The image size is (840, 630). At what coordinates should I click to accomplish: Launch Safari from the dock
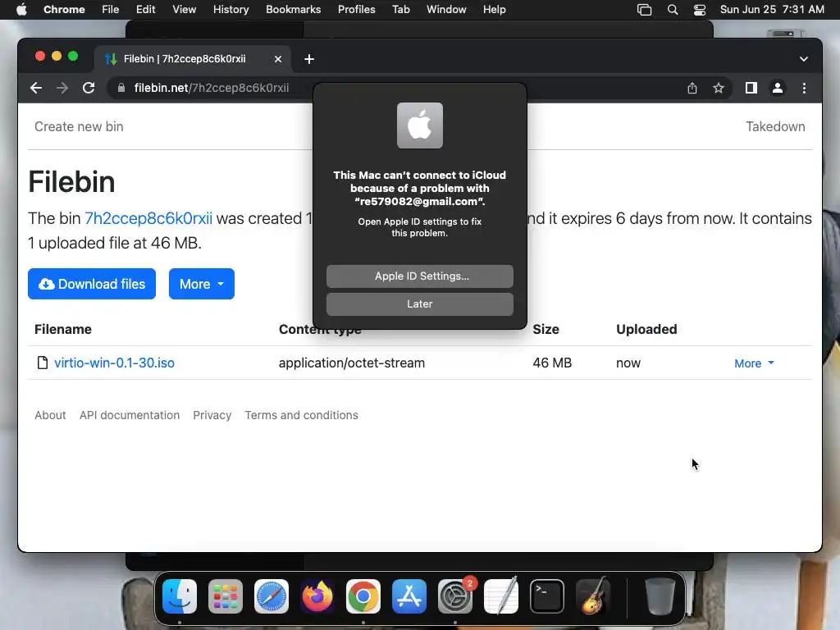[x=271, y=596]
